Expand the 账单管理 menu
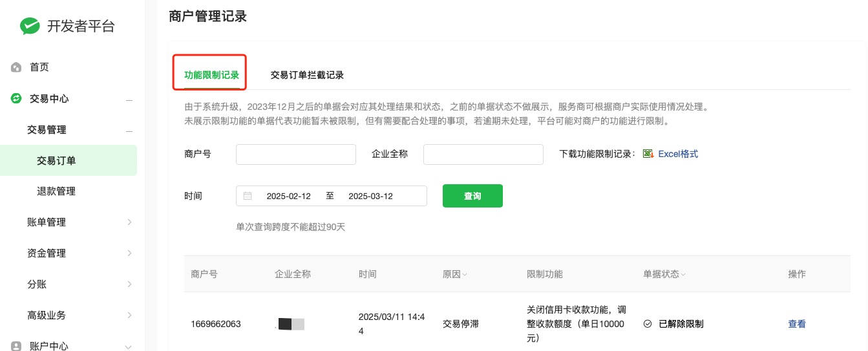Screen dimensions: 868x351 (129, 222)
